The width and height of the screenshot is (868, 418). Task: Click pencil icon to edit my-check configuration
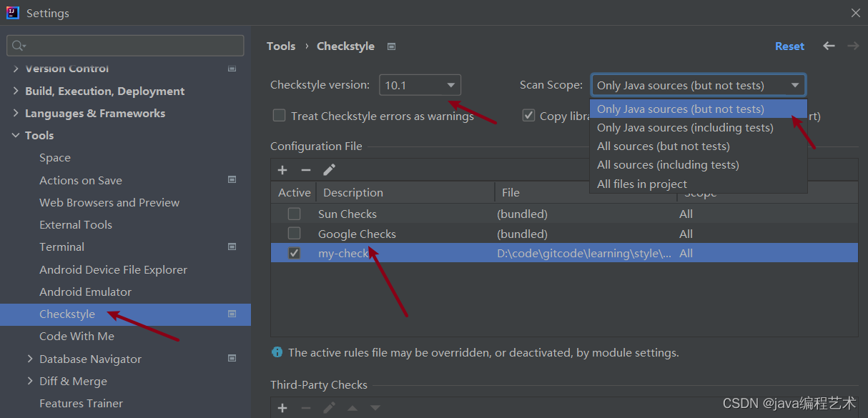(329, 170)
